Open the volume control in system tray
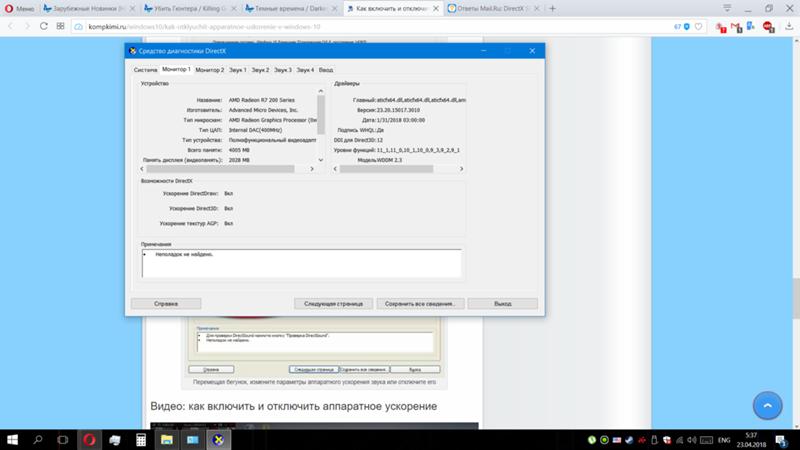The height and width of the screenshot is (450, 800). pyautogui.click(x=692, y=440)
